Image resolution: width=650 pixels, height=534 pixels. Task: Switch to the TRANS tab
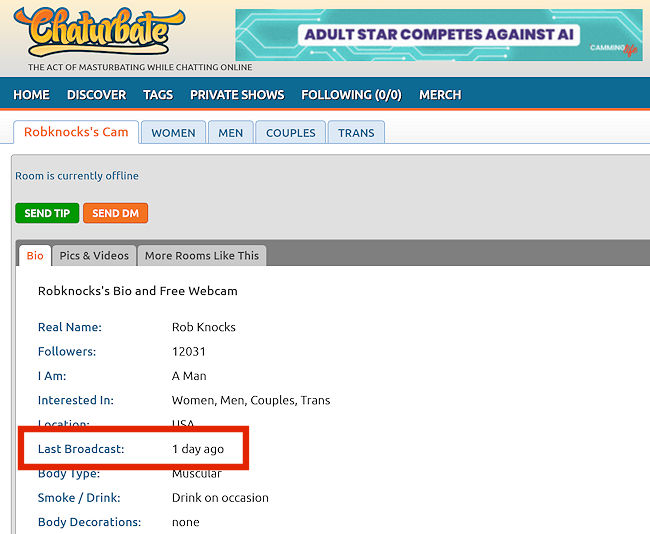click(356, 133)
